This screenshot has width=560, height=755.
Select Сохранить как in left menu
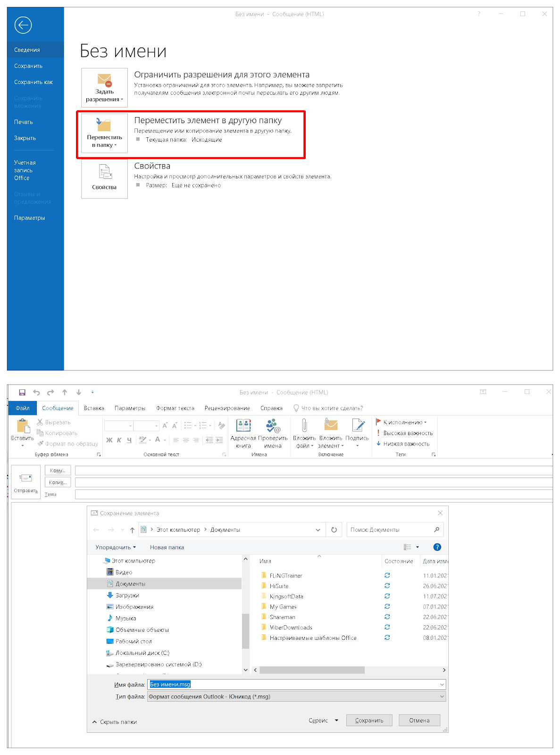[x=33, y=82]
